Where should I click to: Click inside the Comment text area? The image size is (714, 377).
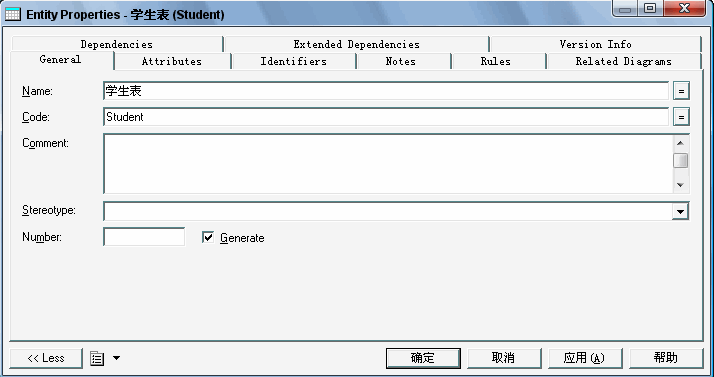(388, 164)
